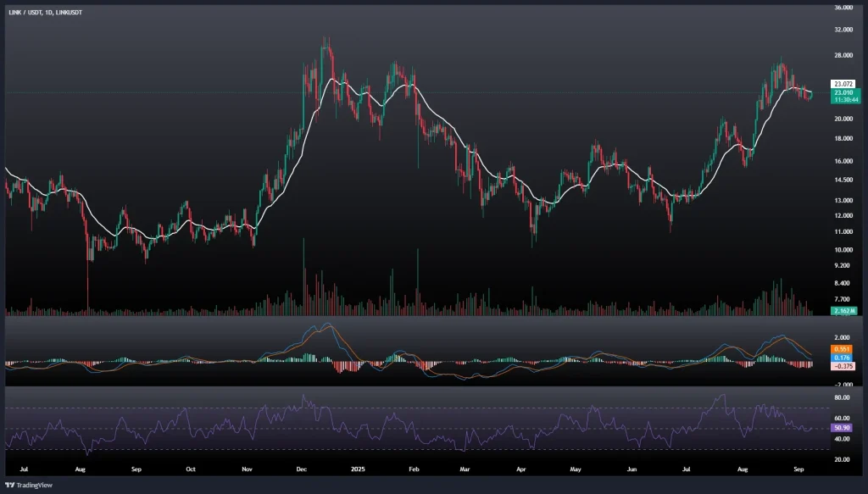Screen dimensions: 868x494
Task: Click the 2.000 level on MACD scale
Action: point(843,337)
